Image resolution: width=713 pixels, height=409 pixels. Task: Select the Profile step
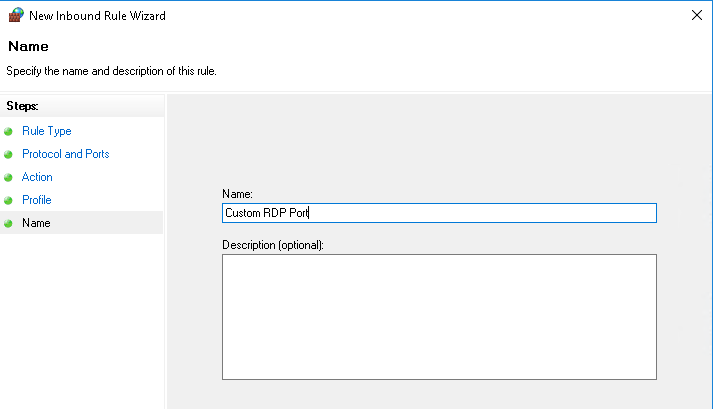pos(36,200)
